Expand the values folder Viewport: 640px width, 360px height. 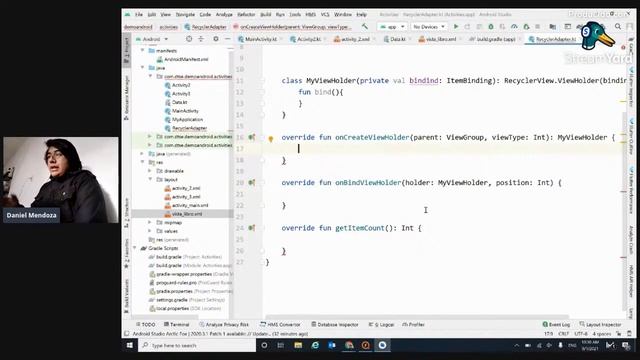click(x=150, y=231)
